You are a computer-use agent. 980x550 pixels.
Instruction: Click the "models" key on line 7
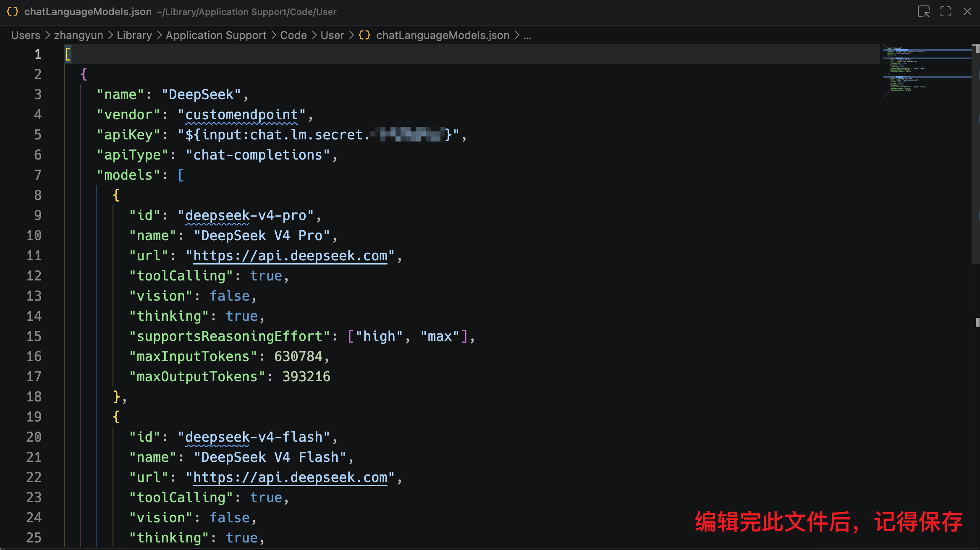pyautogui.click(x=128, y=175)
